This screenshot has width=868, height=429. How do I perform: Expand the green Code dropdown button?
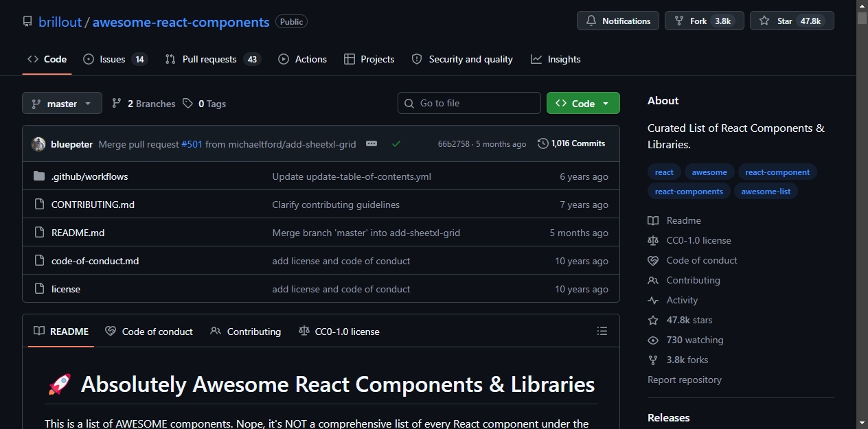[583, 103]
